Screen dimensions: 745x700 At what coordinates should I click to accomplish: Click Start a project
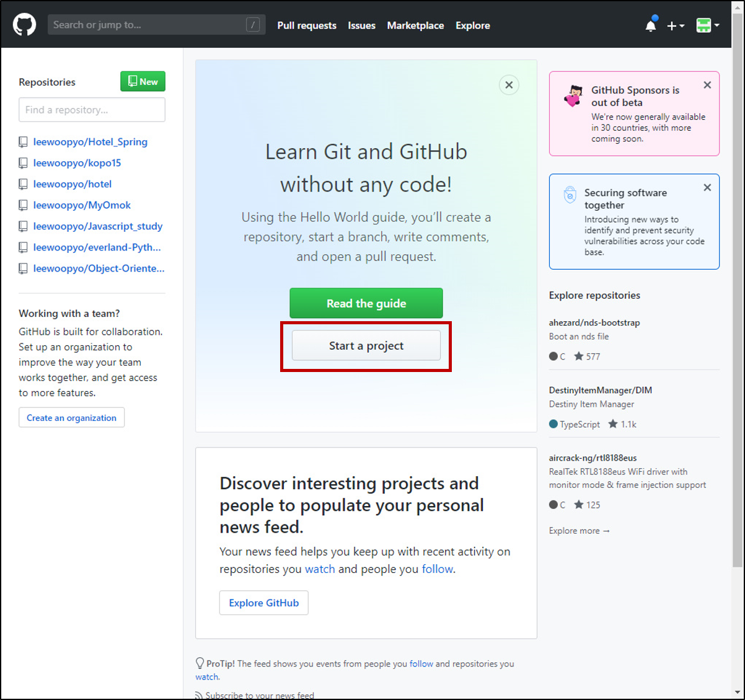coord(366,345)
